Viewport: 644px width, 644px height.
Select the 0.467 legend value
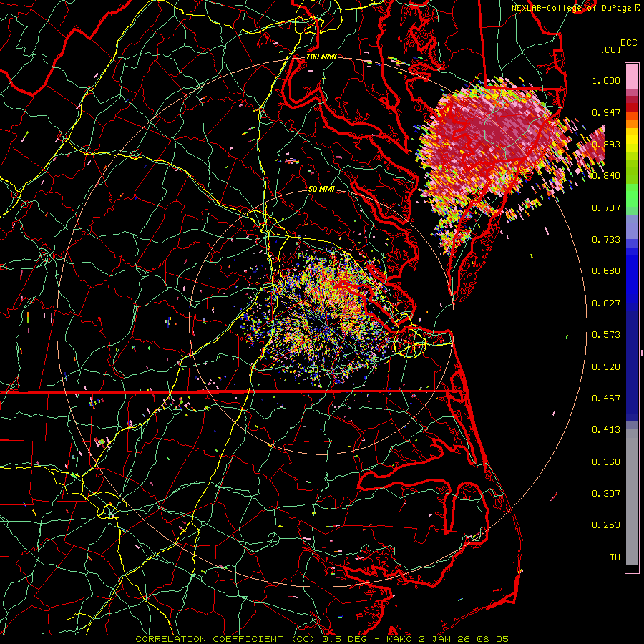(x=606, y=399)
